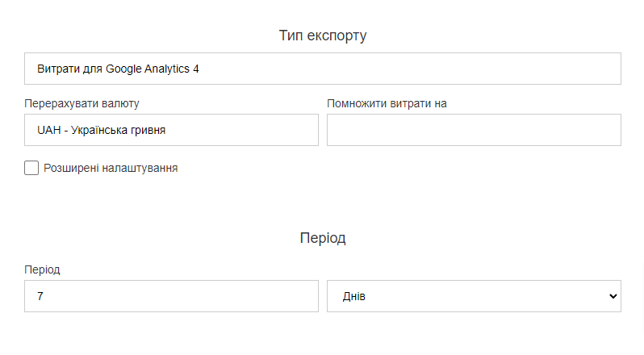Click the empty Помножити витрати на field

[x=474, y=130]
